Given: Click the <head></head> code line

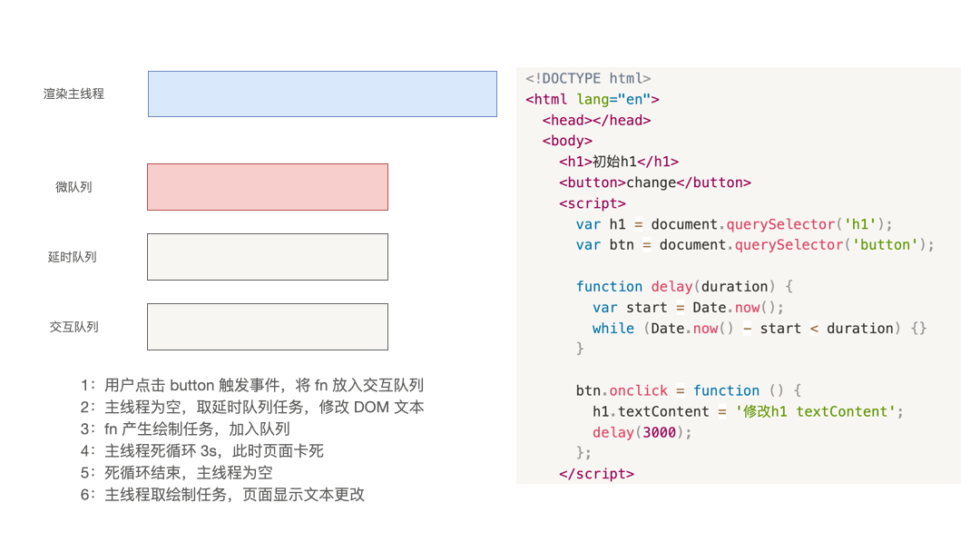Looking at the screenshot, I should tap(596, 120).
